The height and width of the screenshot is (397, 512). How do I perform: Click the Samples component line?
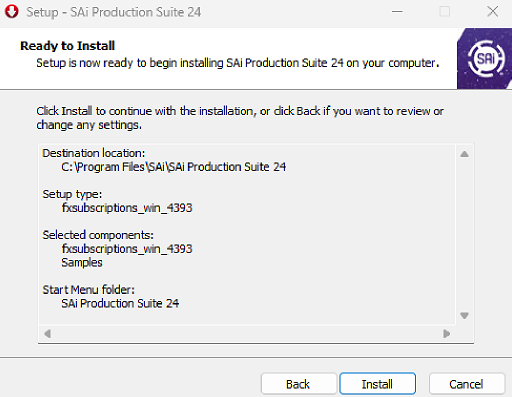82,262
